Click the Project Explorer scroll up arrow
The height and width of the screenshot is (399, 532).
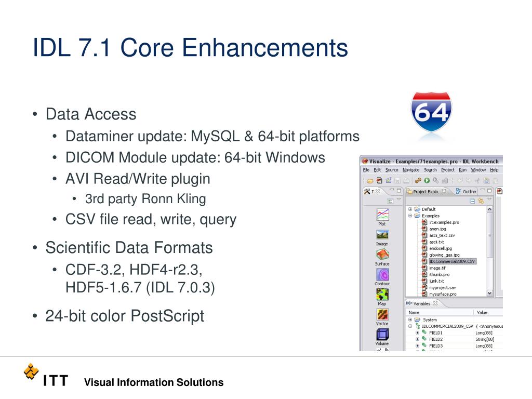489,209
